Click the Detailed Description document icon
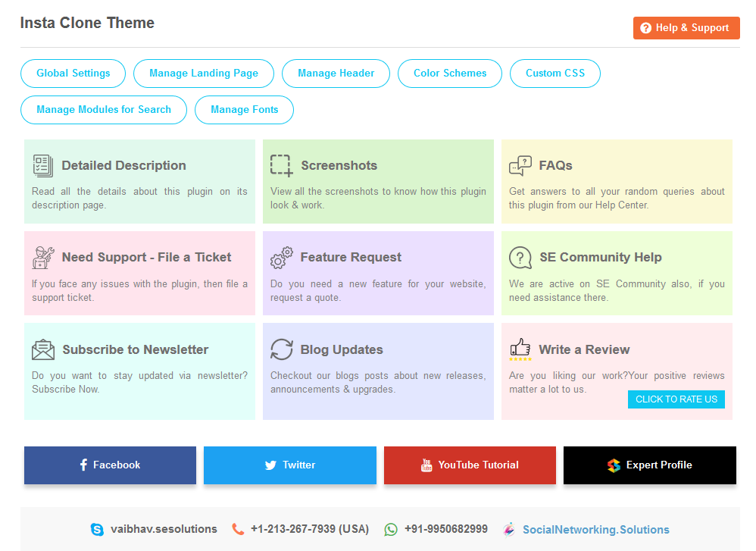The width and height of the screenshot is (756, 551). [x=42, y=165]
